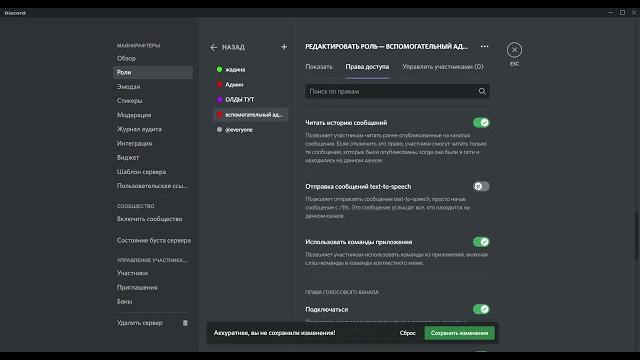Select the вспомогательный ад... role

[251, 115]
